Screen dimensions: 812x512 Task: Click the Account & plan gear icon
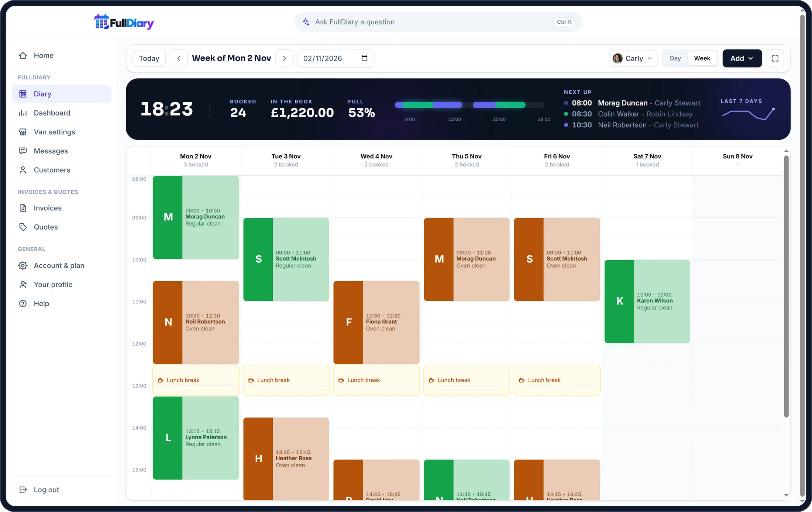coord(23,265)
